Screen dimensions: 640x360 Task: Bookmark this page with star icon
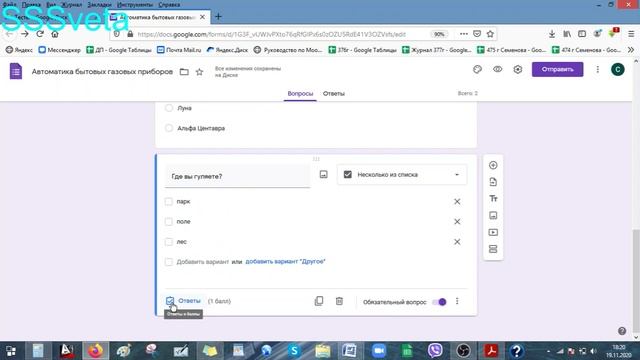pos(490,34)
